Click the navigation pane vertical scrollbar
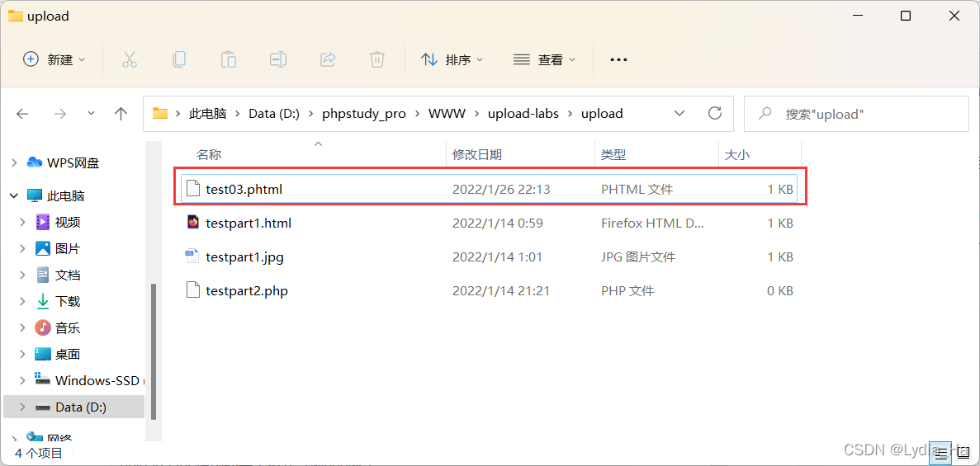The width and height of the screenshot is (980, 466). (153, 351)
